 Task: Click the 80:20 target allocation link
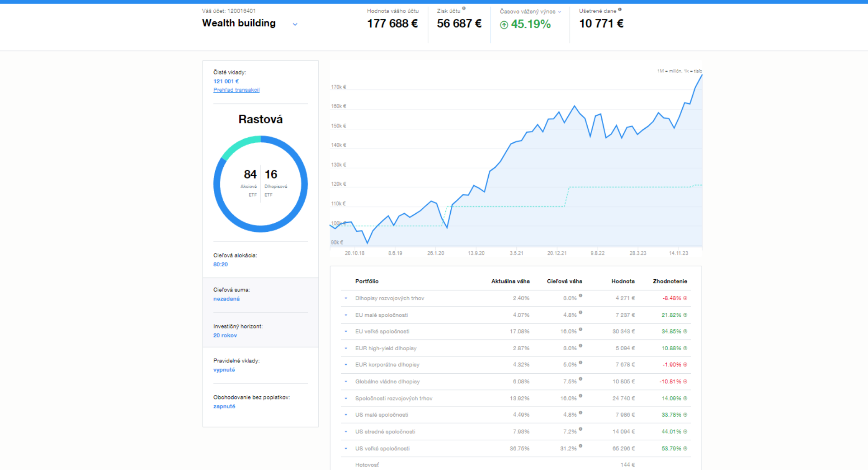tap(221, 264)
